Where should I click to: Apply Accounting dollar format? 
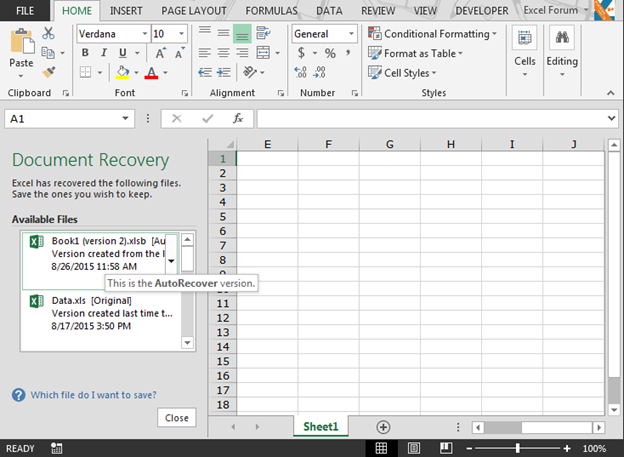301,53
